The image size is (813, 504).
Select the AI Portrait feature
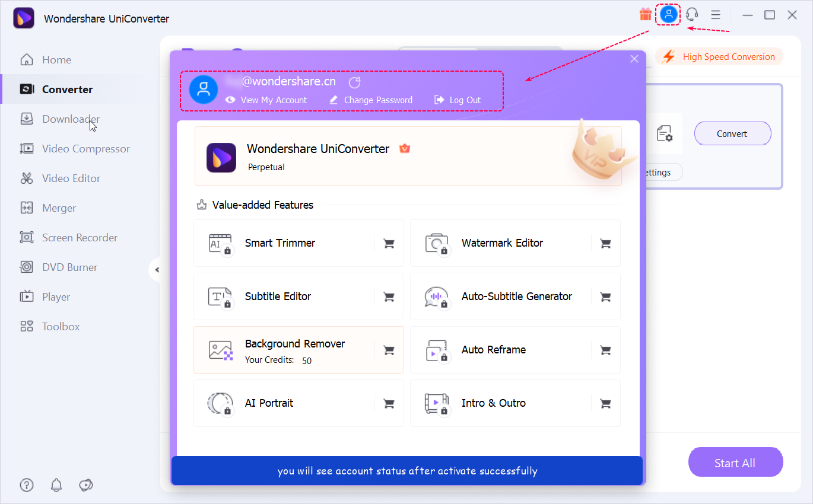pyautogui.click(x=298, y=403)
